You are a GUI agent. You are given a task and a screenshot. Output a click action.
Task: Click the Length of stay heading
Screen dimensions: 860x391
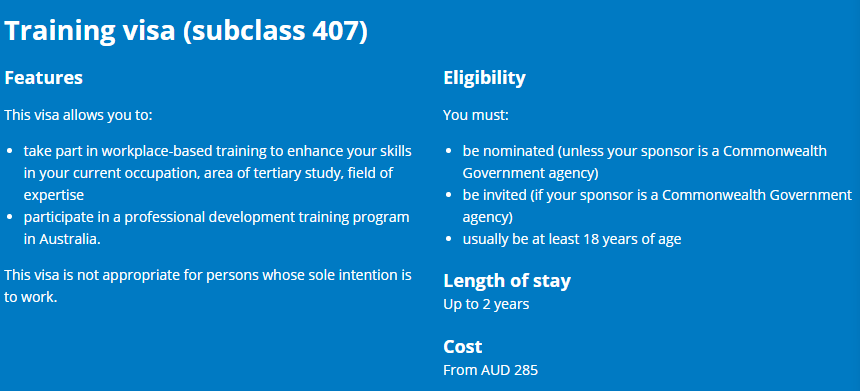pos(507,281)
